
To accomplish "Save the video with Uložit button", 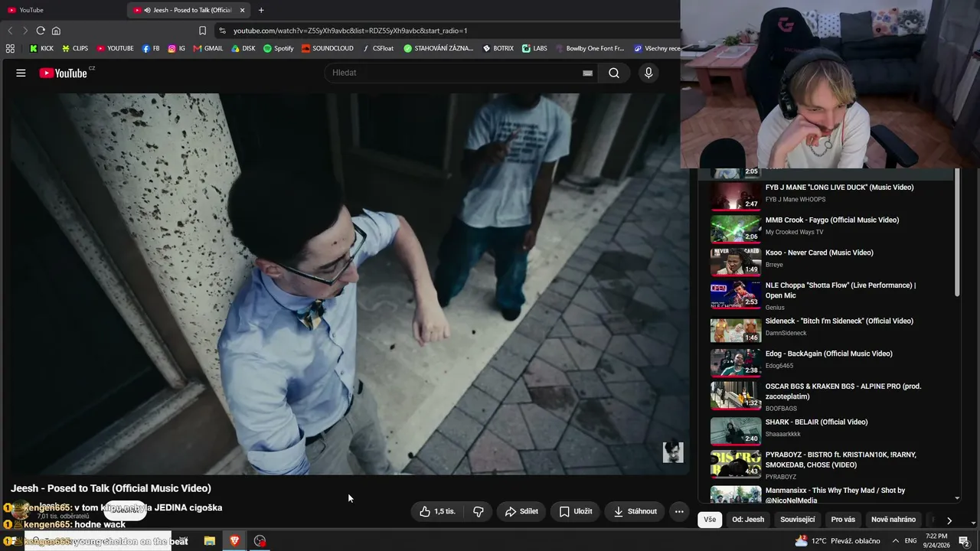I will pyautogui.click(x=576, y=511).
